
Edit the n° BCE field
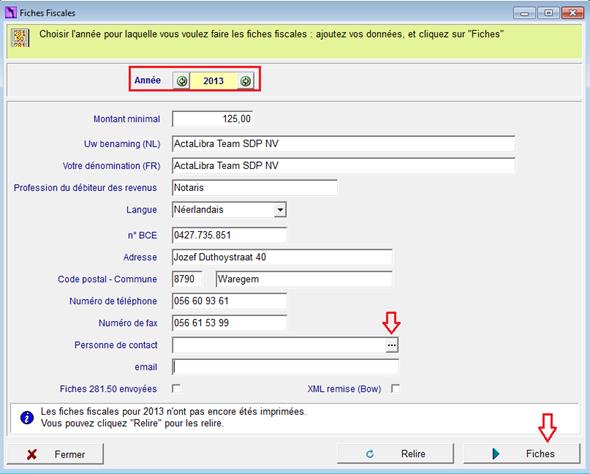point(229,235)
